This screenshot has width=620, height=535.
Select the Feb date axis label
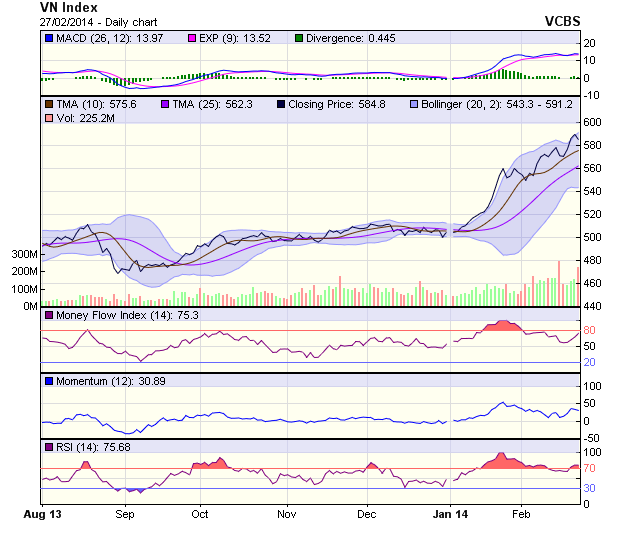point(521,514)
